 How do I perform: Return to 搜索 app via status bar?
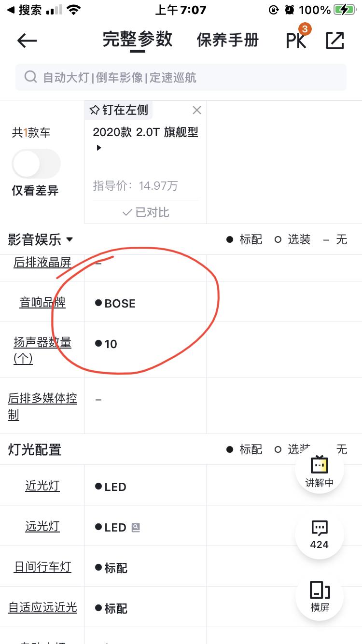coord(24,10)
